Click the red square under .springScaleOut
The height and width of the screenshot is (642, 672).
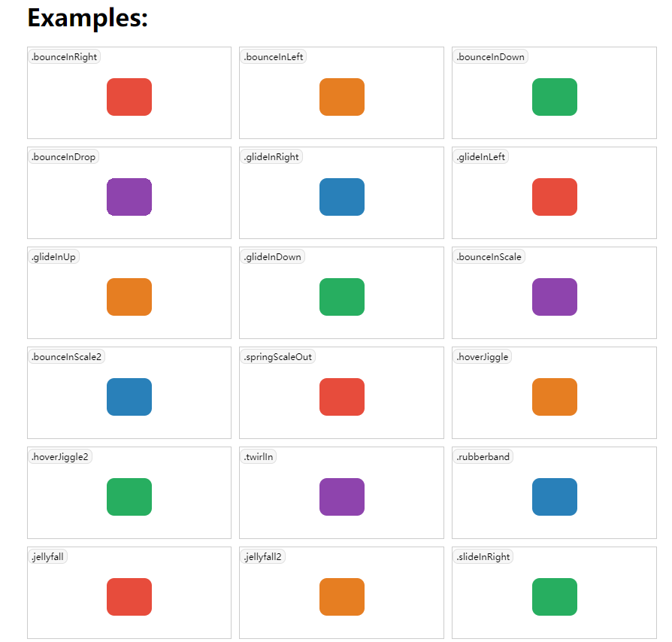[x=342, y=397]
